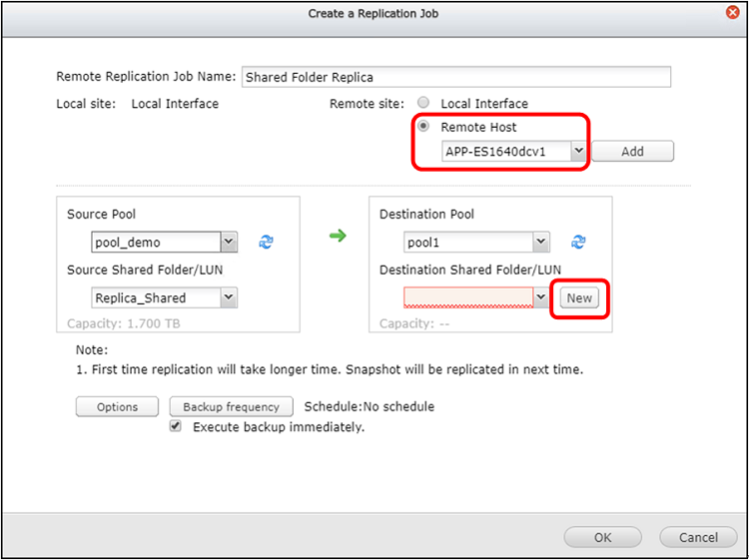The height and width of the screenshot is (560, 749).
Task: Open the APP-ES1640dcv1 remote host dropdown
Action: click(578, 152)
